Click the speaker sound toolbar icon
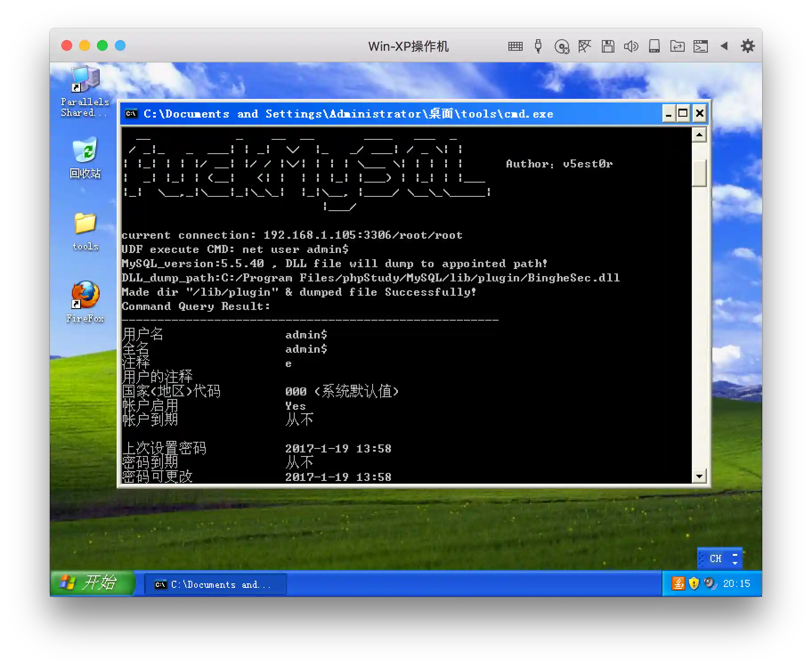This screenshot has height=668, width=812. (x=631, y=46)
